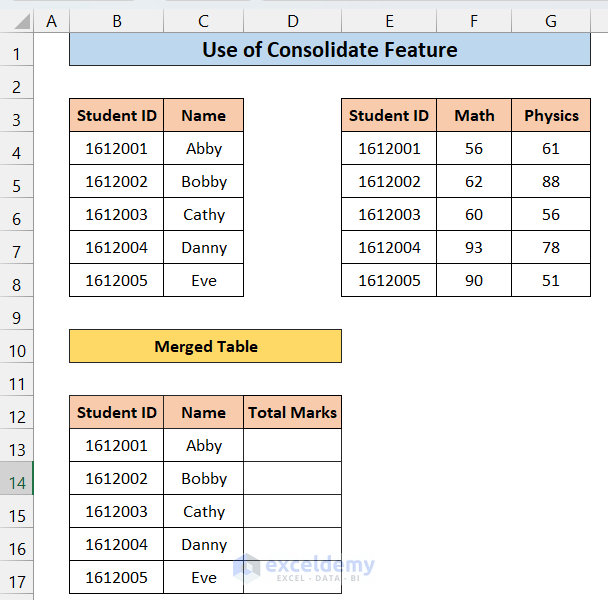Select the 'Bobby' cell in row 5
This screenshot has width=608, height=600.
[204, 181]
